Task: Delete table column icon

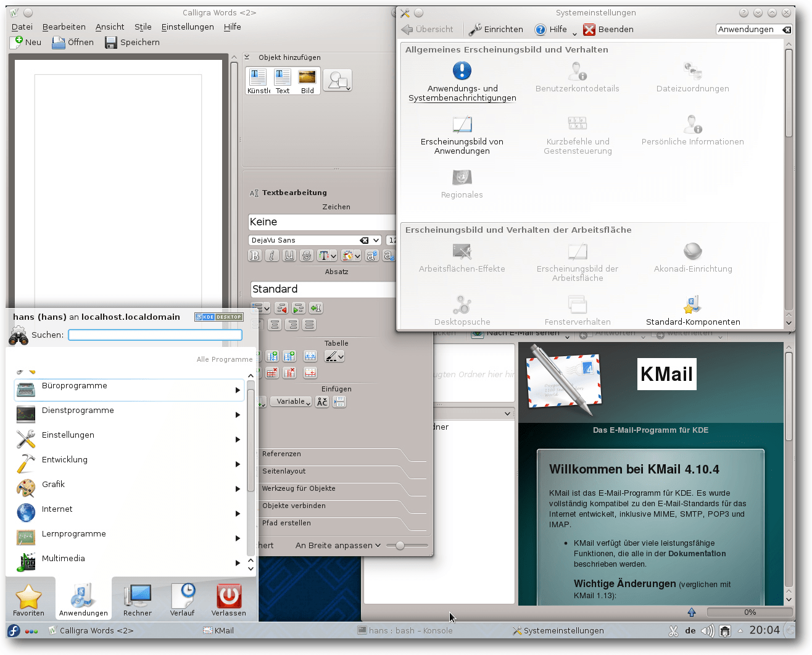Action: (289, 373)
